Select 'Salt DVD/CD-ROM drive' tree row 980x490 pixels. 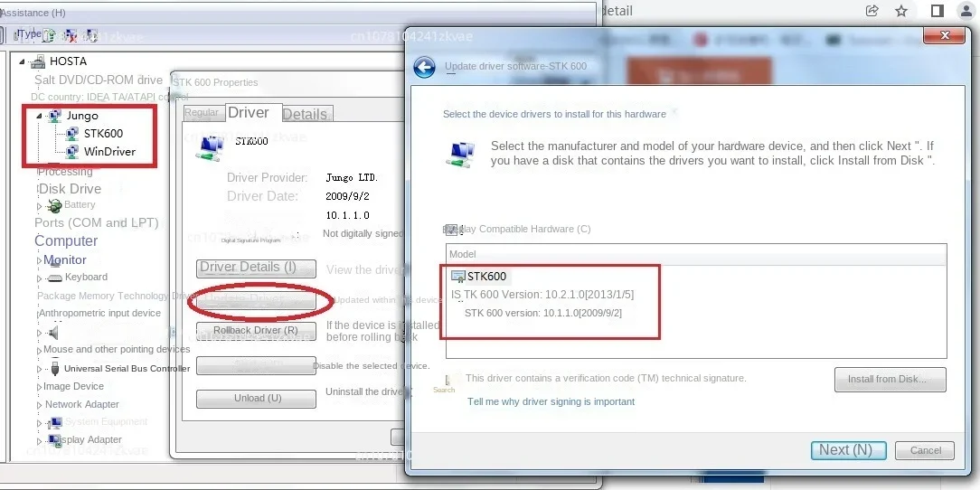[x=99, y=80]
